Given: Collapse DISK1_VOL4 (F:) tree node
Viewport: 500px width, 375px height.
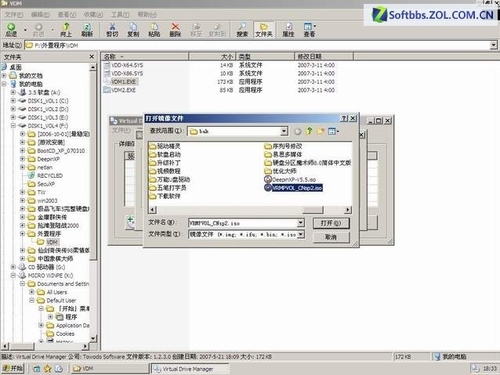Looking at the screenshot, I should pyautogui.click(x=13, y=126).
